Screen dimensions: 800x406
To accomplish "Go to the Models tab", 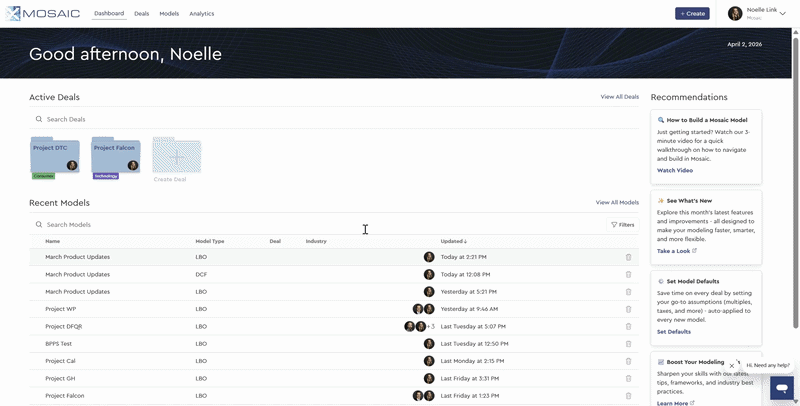I will 169,14.
